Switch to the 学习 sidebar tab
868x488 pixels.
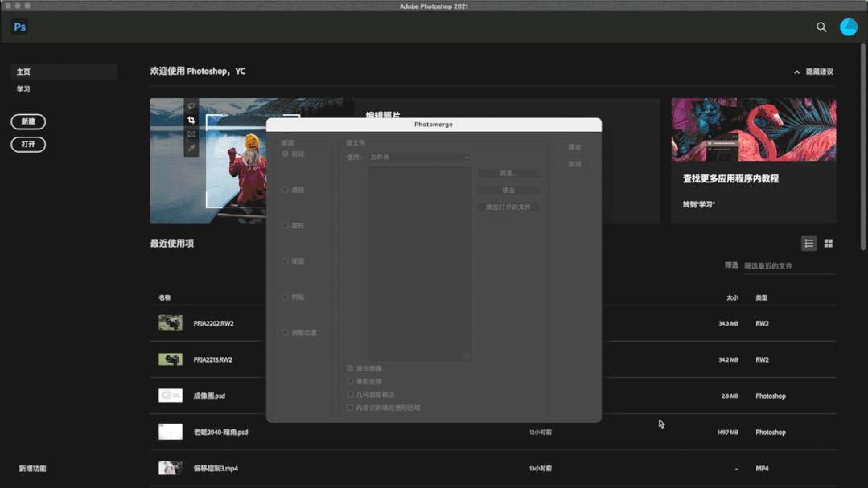[x=24, y=89]
